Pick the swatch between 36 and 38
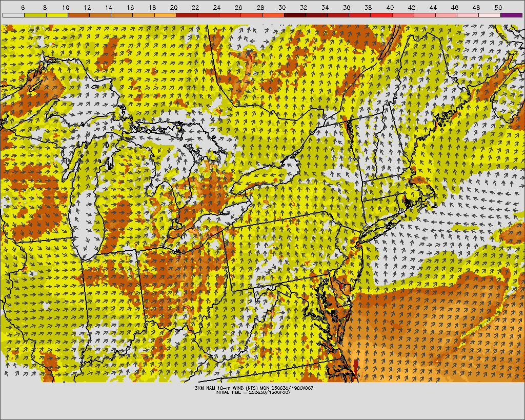 pos(360,15)
